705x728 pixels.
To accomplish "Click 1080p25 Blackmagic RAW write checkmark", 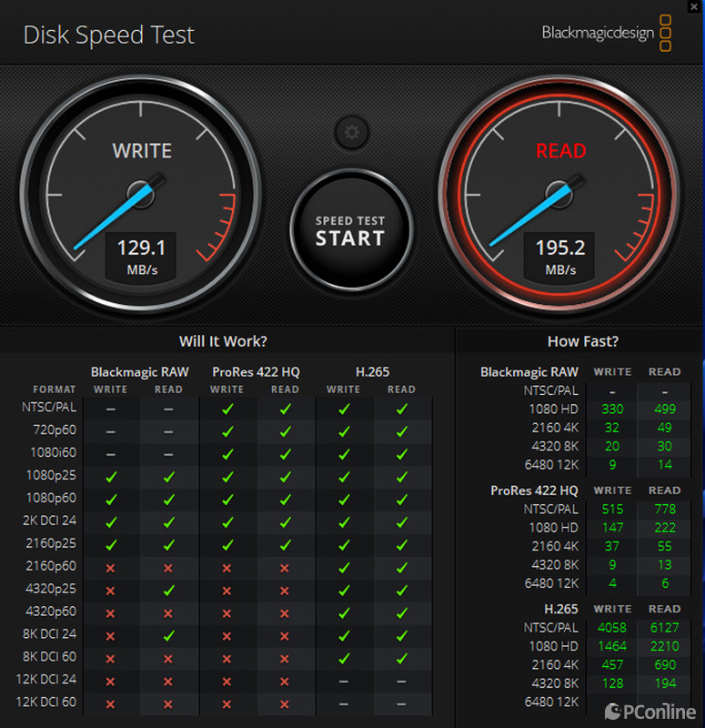I will pos(111,476).
